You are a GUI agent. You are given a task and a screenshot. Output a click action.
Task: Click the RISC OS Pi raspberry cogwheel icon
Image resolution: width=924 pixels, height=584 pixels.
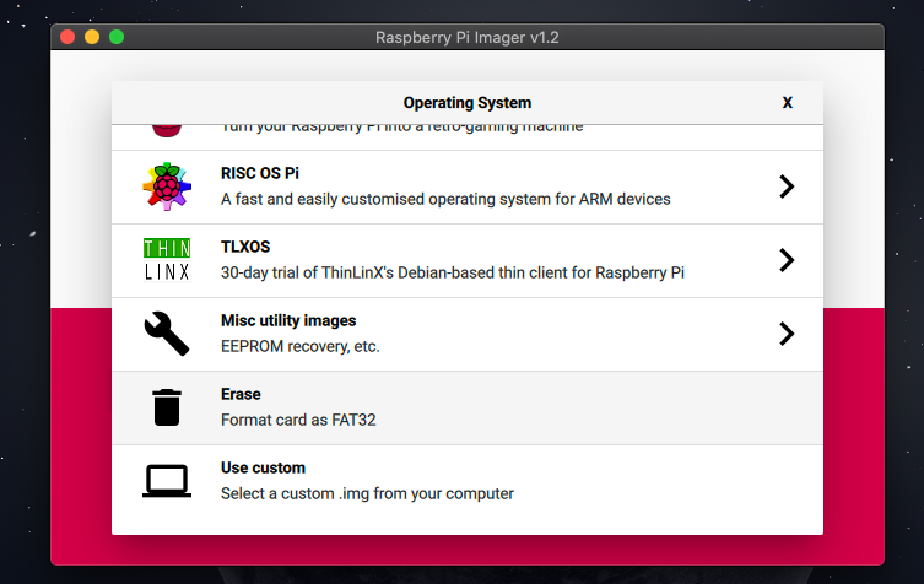[x=167, y=186]
